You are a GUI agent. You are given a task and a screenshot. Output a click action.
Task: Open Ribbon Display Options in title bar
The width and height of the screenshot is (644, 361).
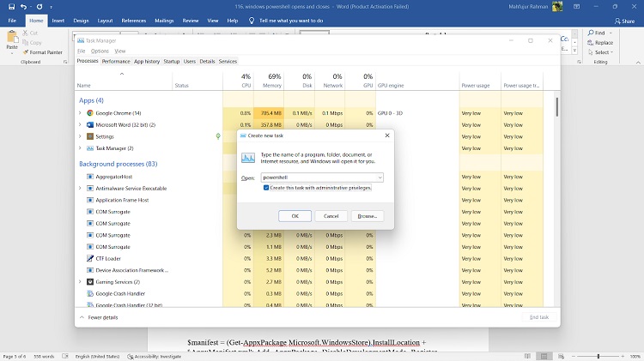coord(577,6)
